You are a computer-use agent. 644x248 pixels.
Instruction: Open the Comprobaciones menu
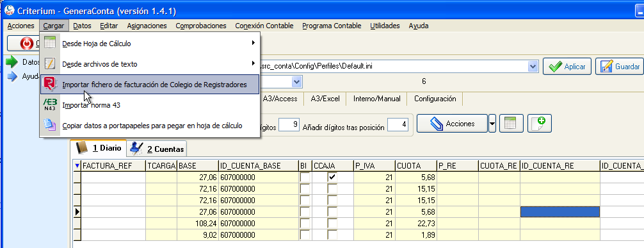pos(201,26)
